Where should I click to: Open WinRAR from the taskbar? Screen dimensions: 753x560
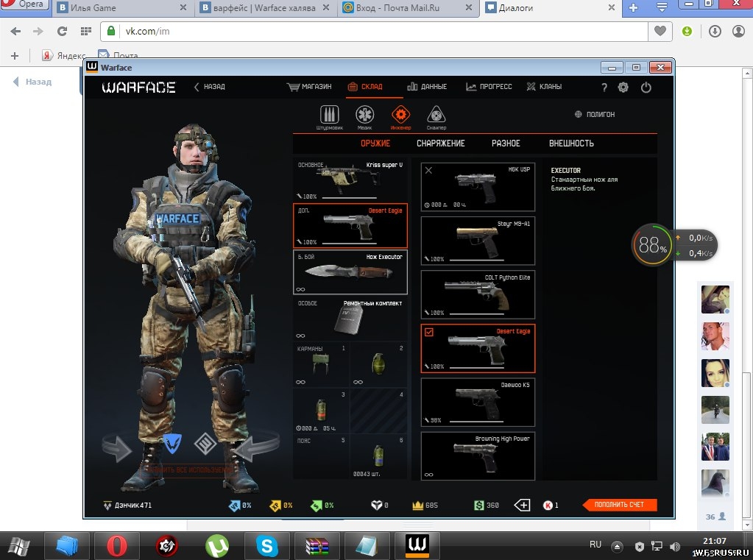tap(317, 546)
